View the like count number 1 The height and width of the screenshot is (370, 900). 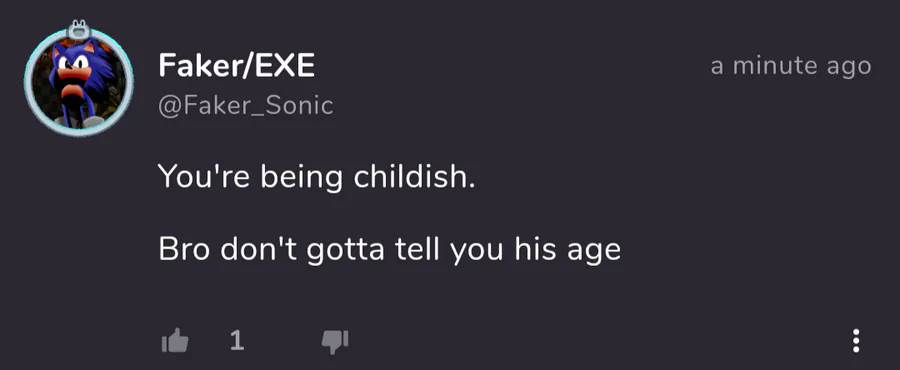(236, 341)
